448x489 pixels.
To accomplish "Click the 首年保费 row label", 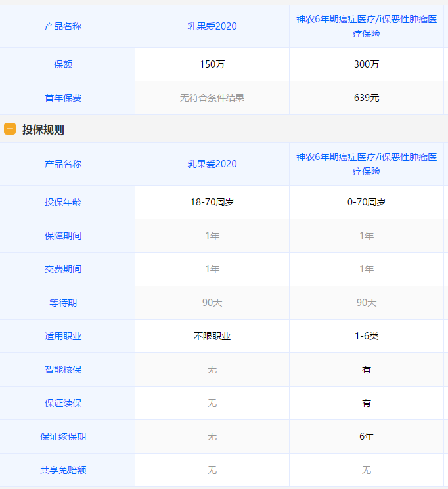I will point(63,98).
